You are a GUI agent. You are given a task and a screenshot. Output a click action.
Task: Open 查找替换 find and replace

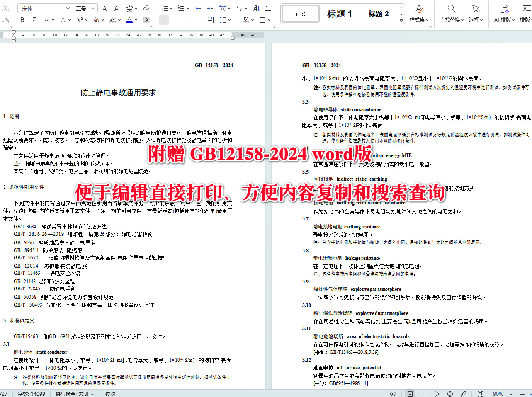tap(452, 13)
